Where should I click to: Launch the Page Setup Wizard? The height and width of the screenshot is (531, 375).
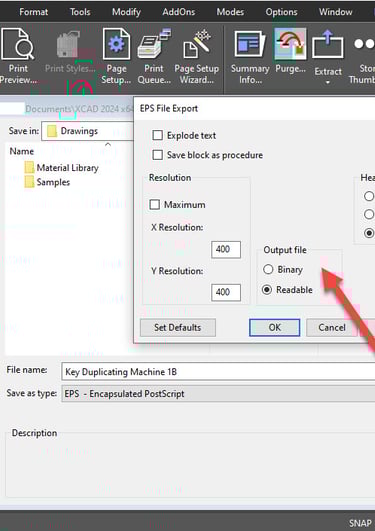(196, 56)
